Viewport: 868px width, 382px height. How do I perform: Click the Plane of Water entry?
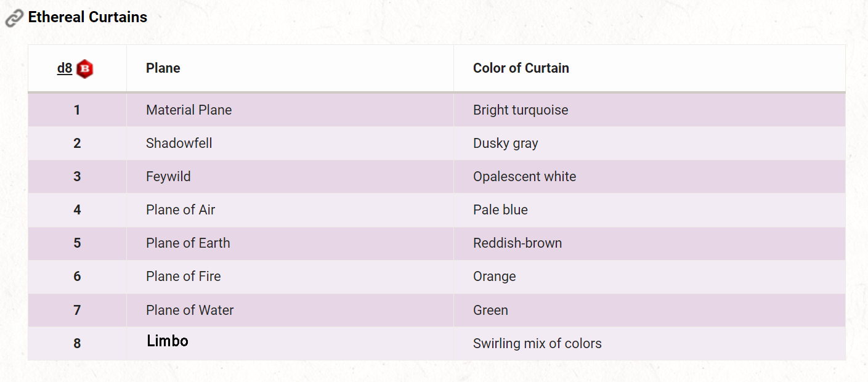[190, 311]
